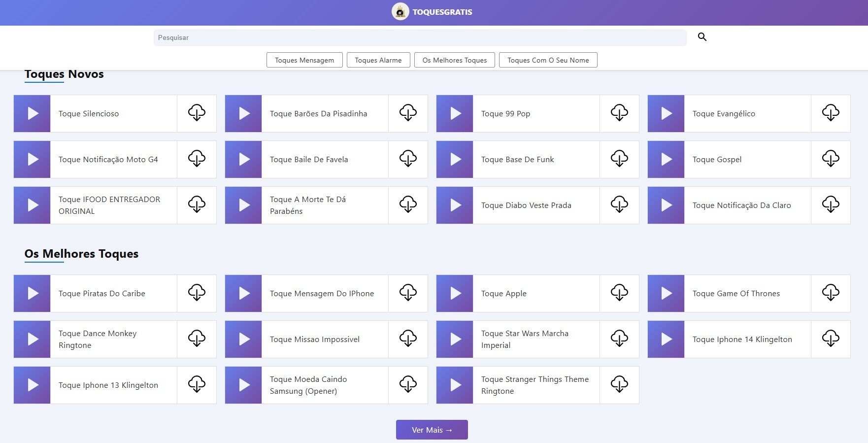The height and width of the screenshot is (443, 868).
Task: Play Toque IFOOD ENTREGADOR ORIGINAL
Action: [32, 205]
